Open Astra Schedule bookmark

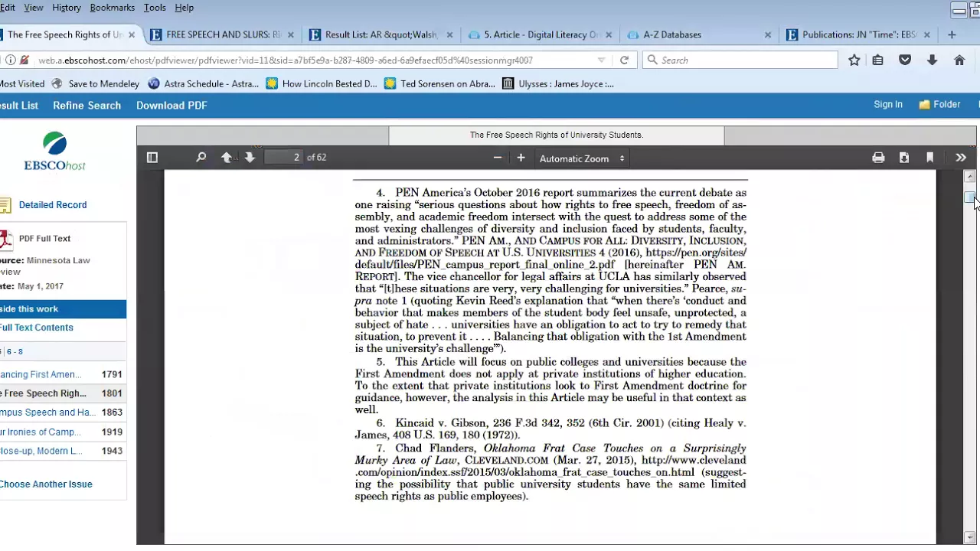click(x=203, y=84)
